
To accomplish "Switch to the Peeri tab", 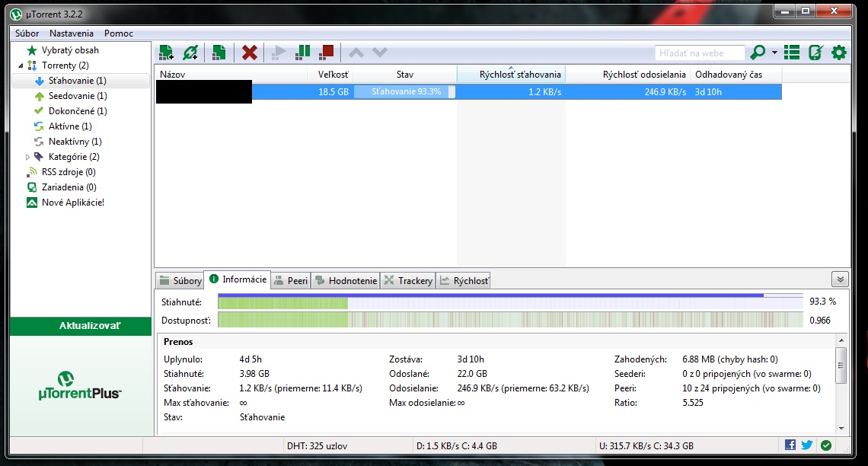I will pyautogui.click(x=291, y=281).
